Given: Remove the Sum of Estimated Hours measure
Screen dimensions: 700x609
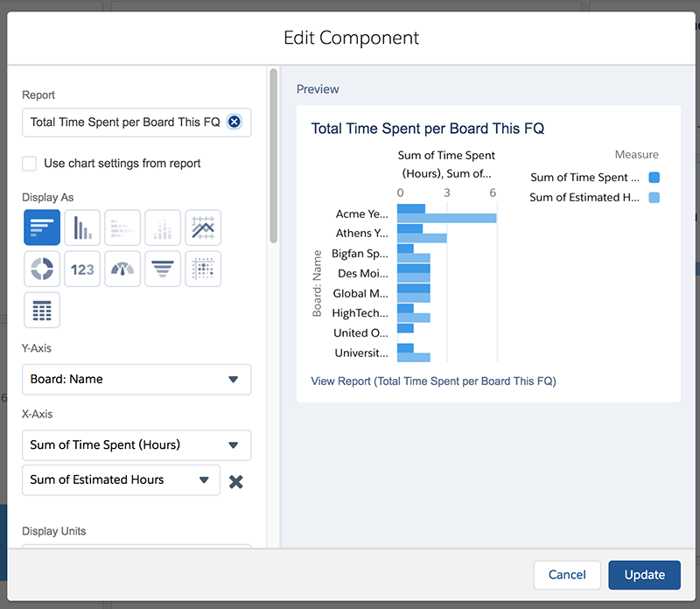Looking at the screenshot, I should (235, 481).
